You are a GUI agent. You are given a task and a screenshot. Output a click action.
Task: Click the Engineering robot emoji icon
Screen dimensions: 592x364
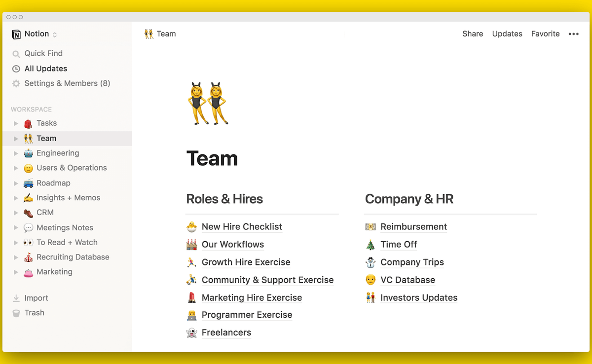point(28,153)
